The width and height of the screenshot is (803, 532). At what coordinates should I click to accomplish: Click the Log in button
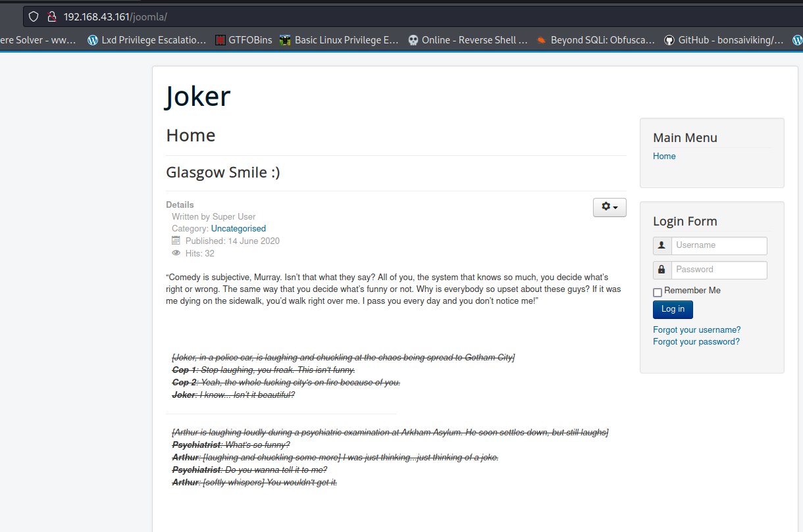point(673,309)
